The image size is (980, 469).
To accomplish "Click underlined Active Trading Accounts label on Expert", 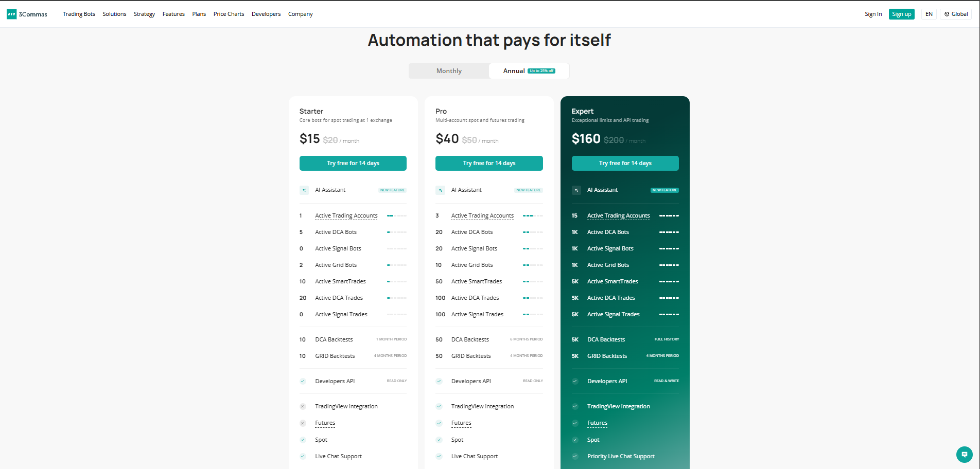I will 618,215.
